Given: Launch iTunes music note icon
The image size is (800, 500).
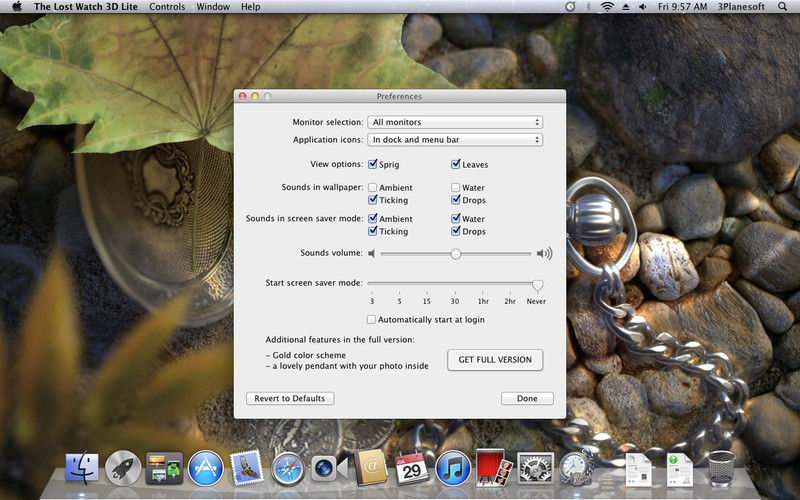Looking at the screenshot, I should click(x=453, y=468).
